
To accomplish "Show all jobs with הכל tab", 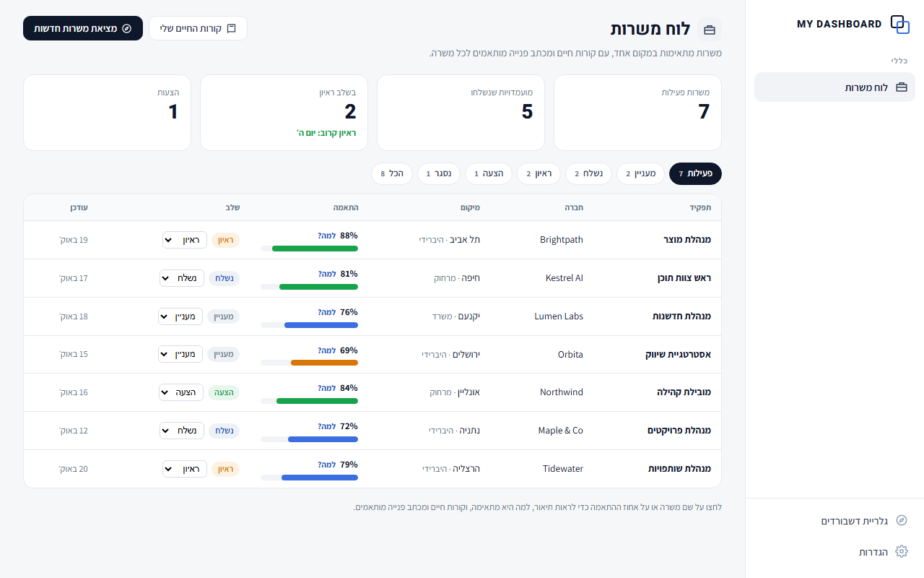I will pyautogui.click(x=392, y=173).
